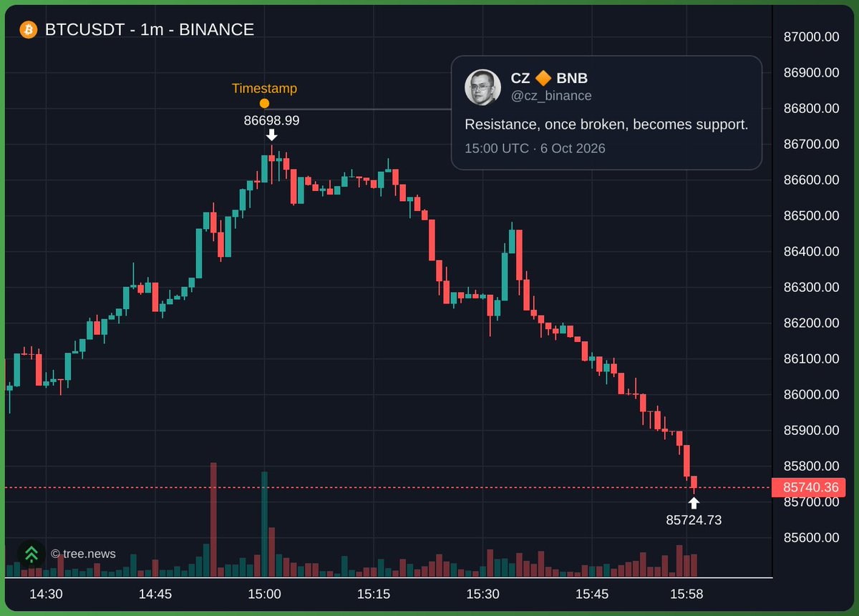Click the 85724.73 low price label
The image size is (859, 616).
point(694,520)
